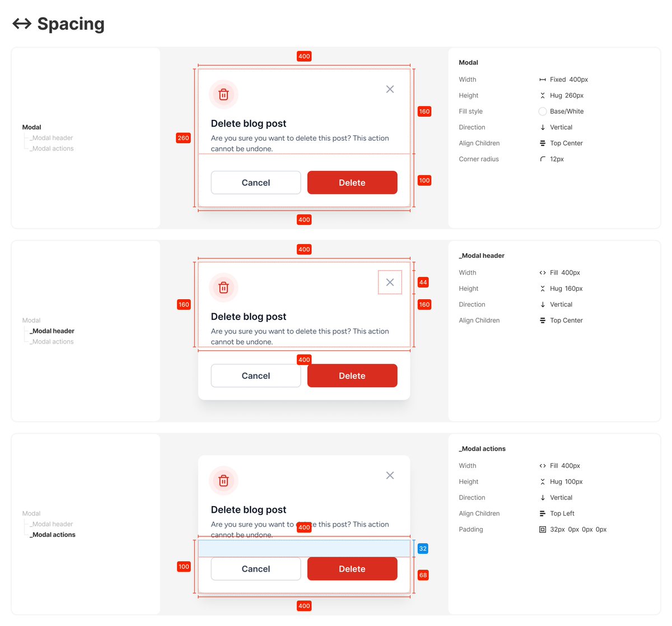Select greyed _Modal actions below the bold _Modal header item
672x626 pixels.
pyautogui.click(x=53, y=342)
